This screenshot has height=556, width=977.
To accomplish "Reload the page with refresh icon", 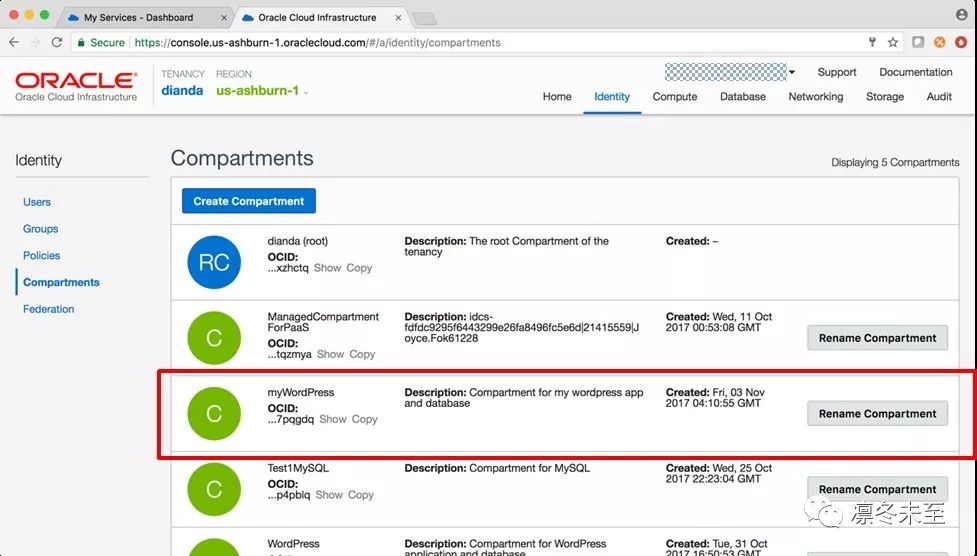I will pyautogui.click(x=57, y=42).
